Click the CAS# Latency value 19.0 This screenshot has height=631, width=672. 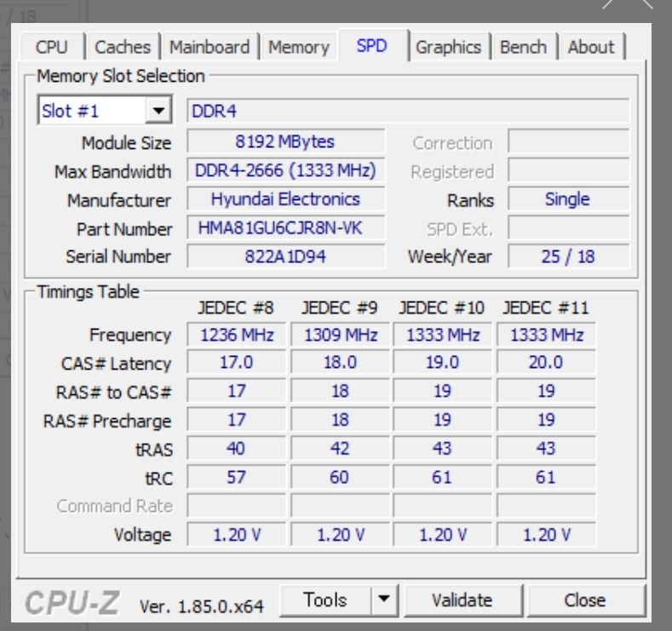(443, 363)
